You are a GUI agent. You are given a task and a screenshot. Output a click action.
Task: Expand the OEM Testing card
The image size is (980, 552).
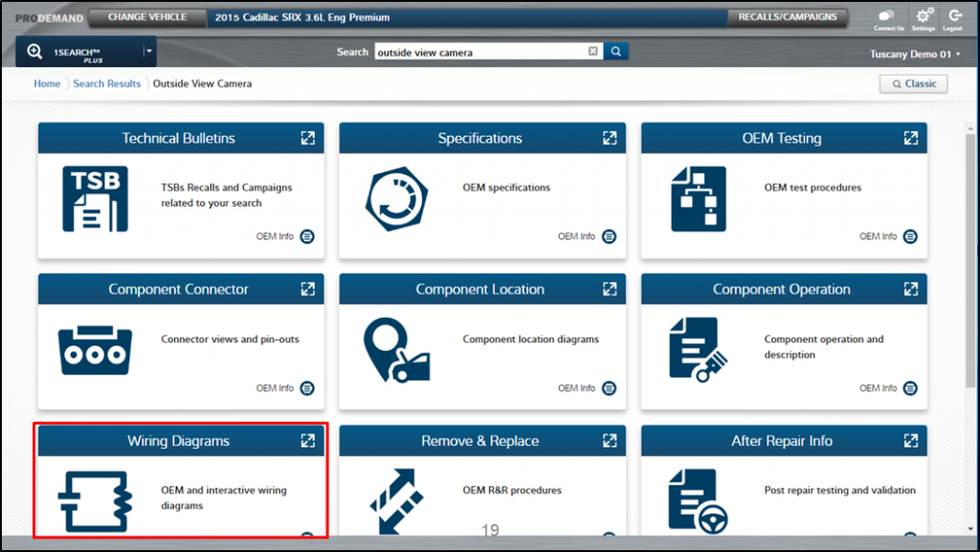pyautogui.click(x=910, y=138)
